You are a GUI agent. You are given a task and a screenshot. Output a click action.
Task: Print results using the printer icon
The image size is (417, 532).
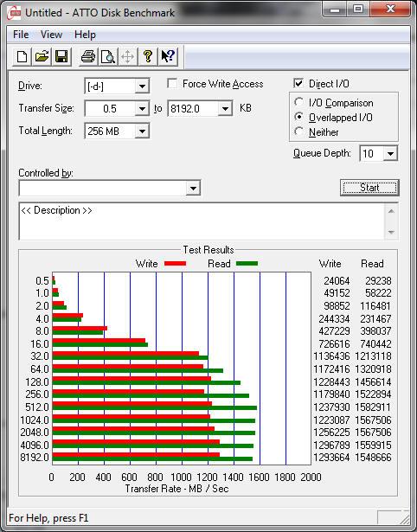tap(88, 56)
